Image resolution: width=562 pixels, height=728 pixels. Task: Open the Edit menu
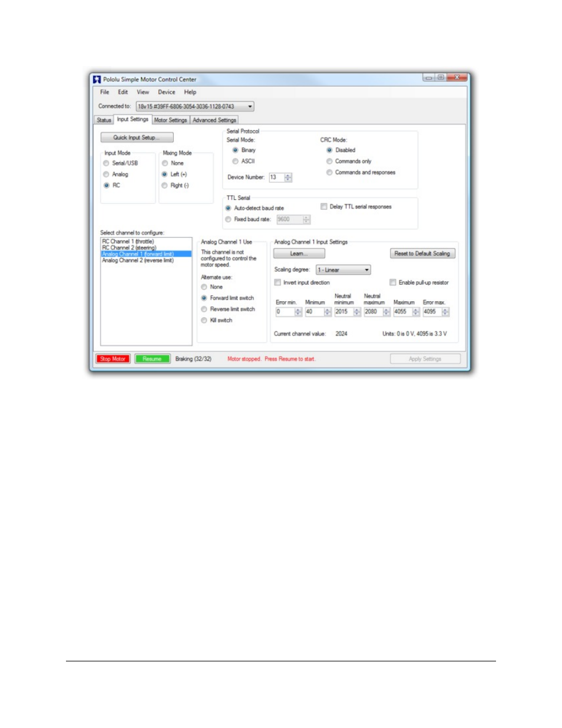(123, 92)
